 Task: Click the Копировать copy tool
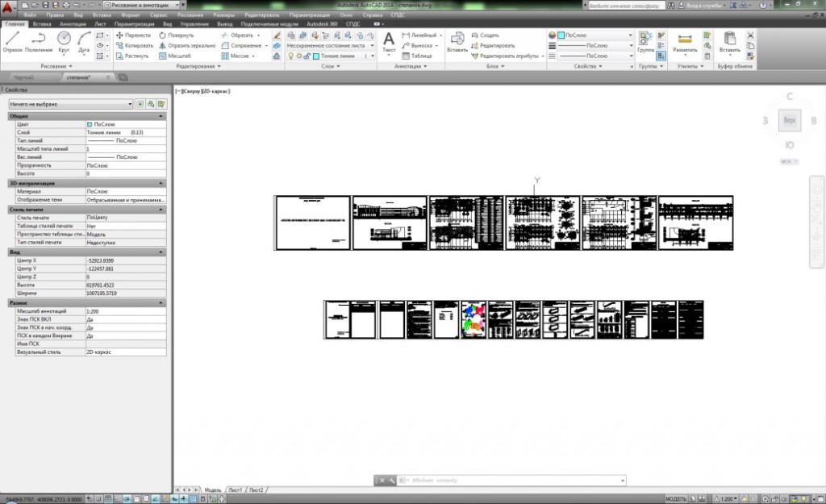click(135, 45)
